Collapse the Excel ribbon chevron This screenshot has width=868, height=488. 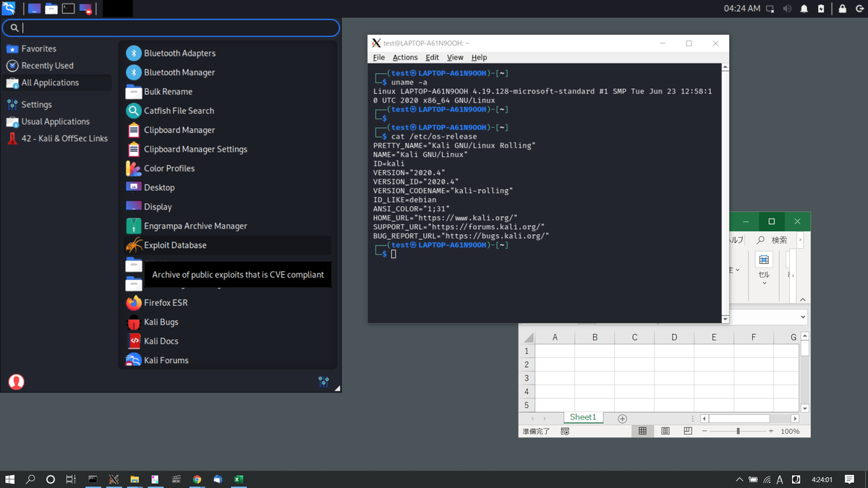click(803, 299)
